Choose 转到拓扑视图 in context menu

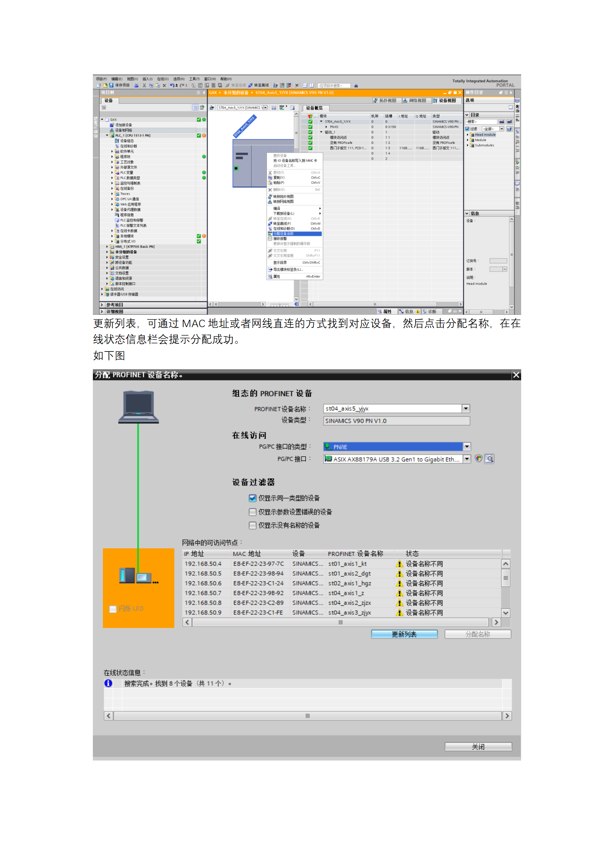pos(295,196)
